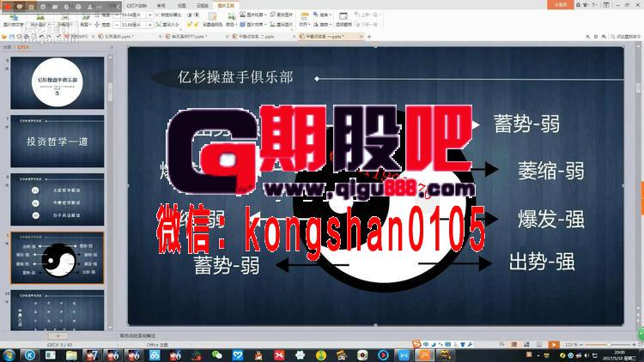Image resolution: width=644 pixels, height=362 pixels.
Task: Switch to slide sorter view icon
Action: click(x=526, y=344)
